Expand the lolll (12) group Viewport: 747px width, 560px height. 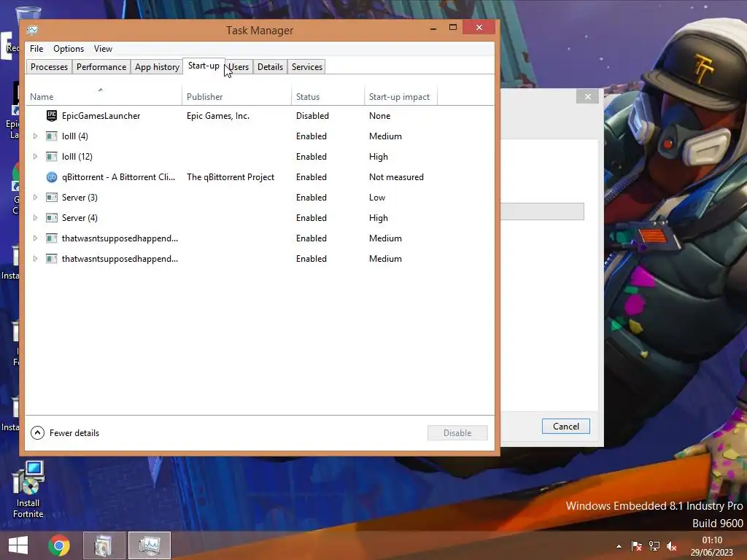pyautogui.click(x=35, y=157)
